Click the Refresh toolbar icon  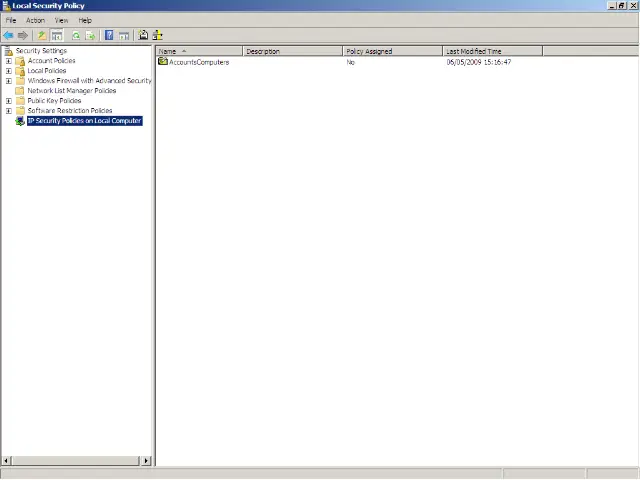coord(76,36)
